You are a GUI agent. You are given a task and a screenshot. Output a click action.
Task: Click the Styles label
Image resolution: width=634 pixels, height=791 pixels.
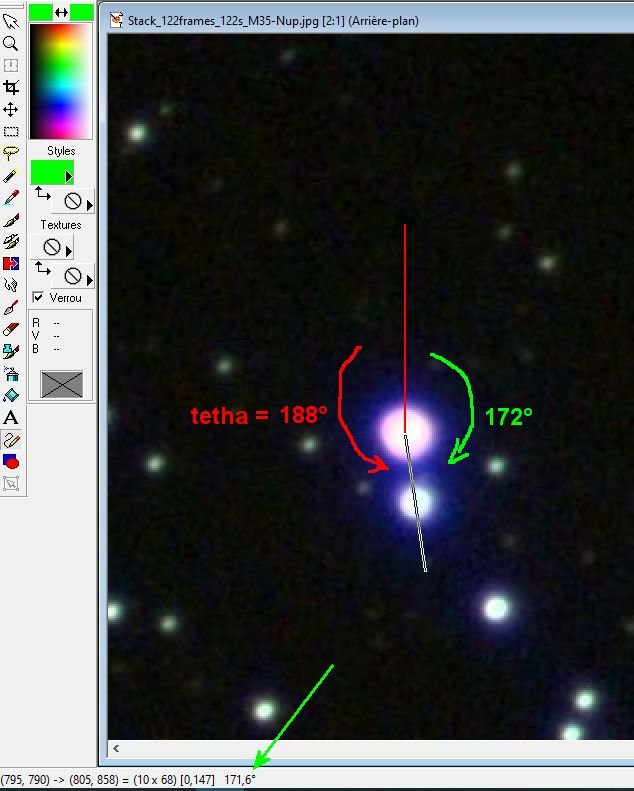point(61,151)
